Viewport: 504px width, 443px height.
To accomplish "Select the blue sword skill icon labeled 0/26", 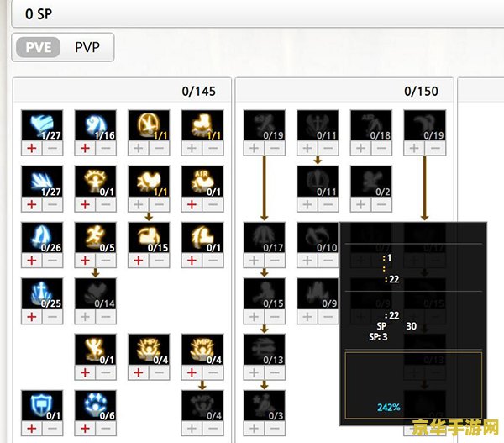I will (x=42, y=237).
